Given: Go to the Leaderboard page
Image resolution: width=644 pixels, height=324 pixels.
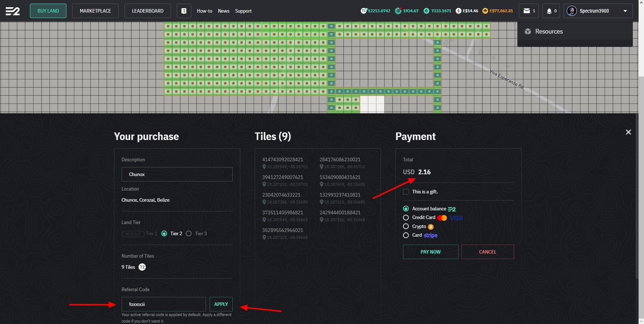Looking at the screenshot, I should pyautogui.click(x=148, y=11).
